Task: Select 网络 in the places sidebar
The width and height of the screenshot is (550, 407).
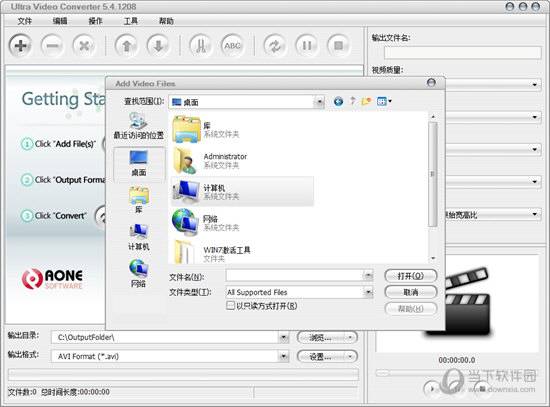Action: coord(139,274)
